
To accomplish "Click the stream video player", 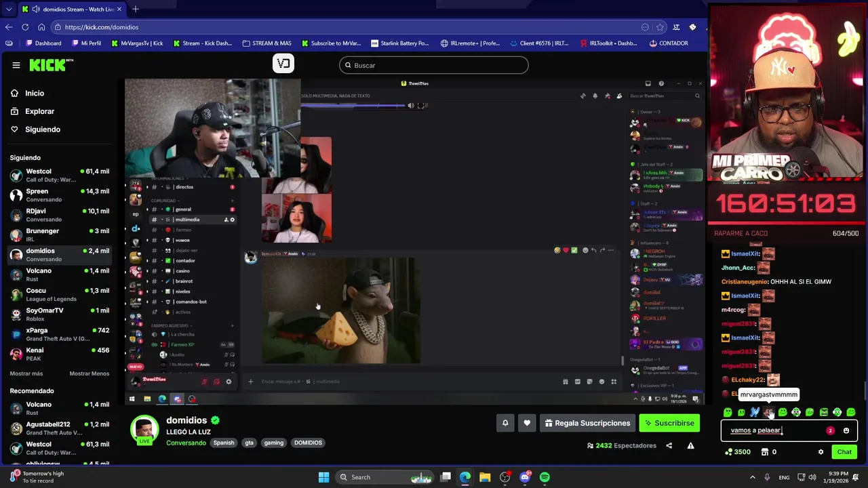I will tap(415, 243).
